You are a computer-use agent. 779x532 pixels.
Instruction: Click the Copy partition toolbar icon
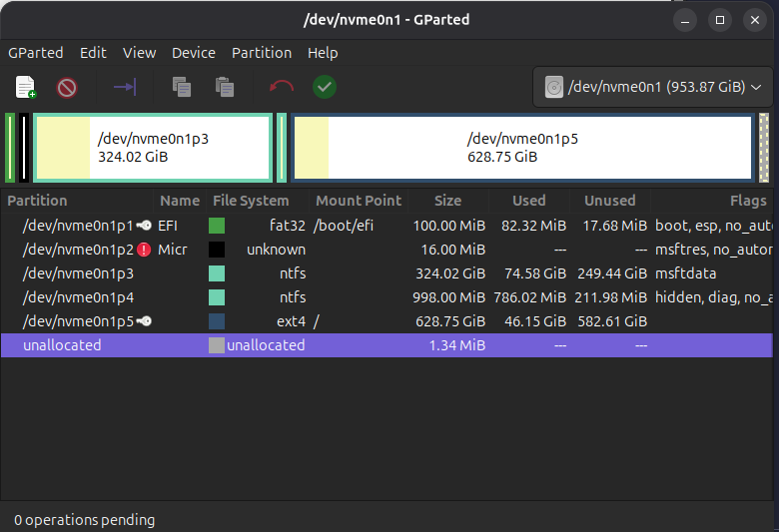[x=182, y=88]
